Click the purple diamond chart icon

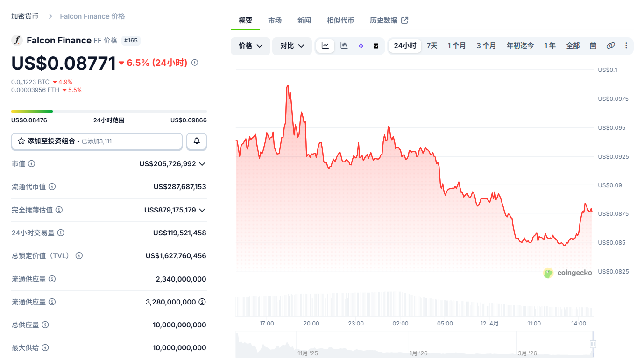pyautogui.click(x=361, y=46)
